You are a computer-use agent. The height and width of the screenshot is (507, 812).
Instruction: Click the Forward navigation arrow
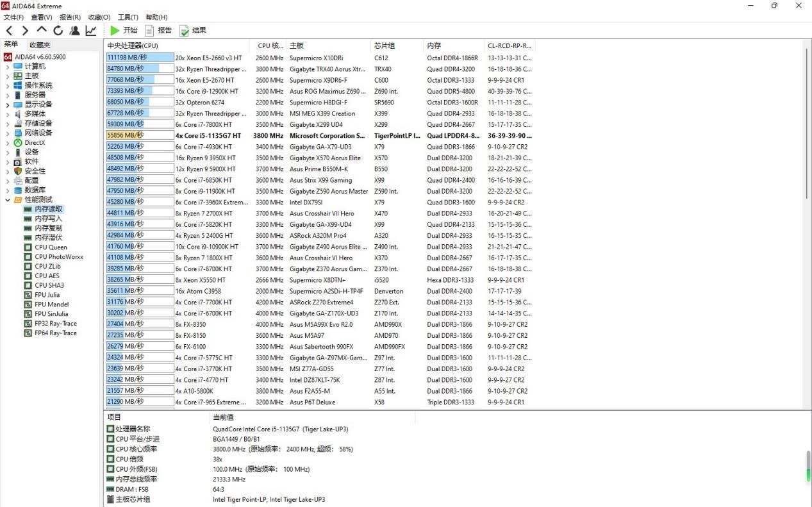[x=25, y=30]
